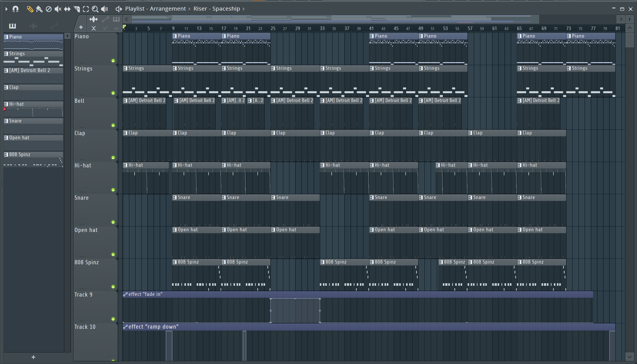
Task: Select the Draw pencil tool
Action: pyautogui.click(x=30, y=9)
